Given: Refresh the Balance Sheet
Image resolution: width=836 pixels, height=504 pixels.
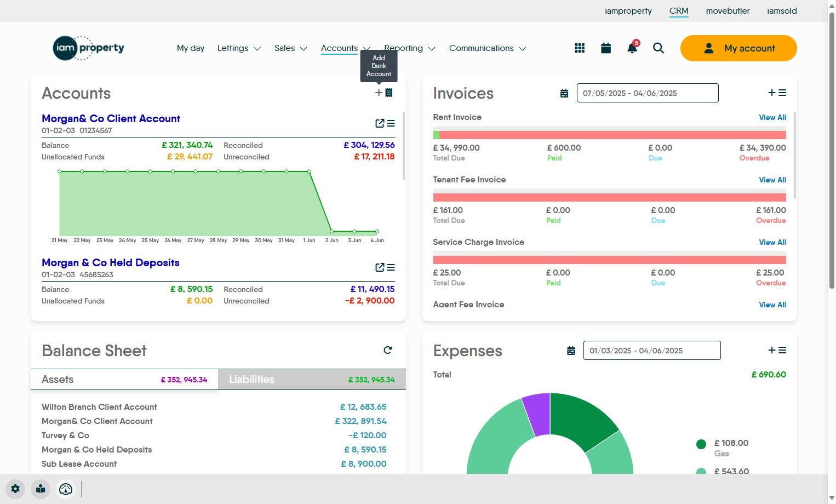Looking at the screenshot, I should [x=388, y=350].
